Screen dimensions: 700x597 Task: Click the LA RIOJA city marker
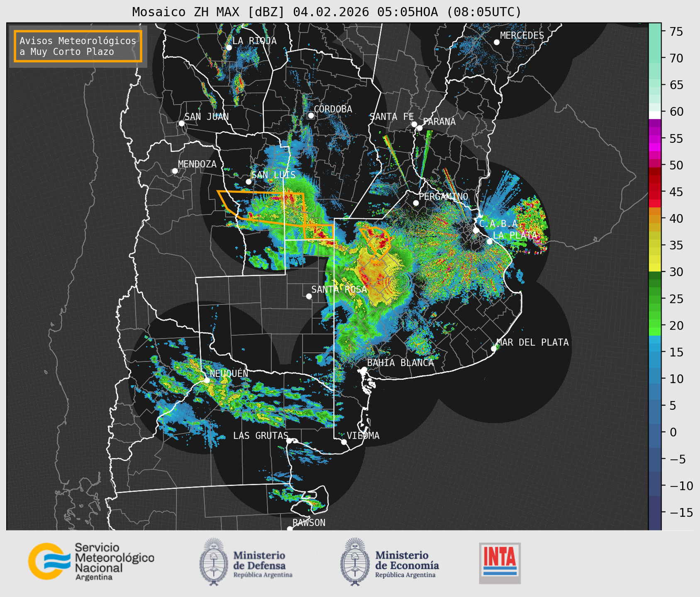click(x=229, y=47)
